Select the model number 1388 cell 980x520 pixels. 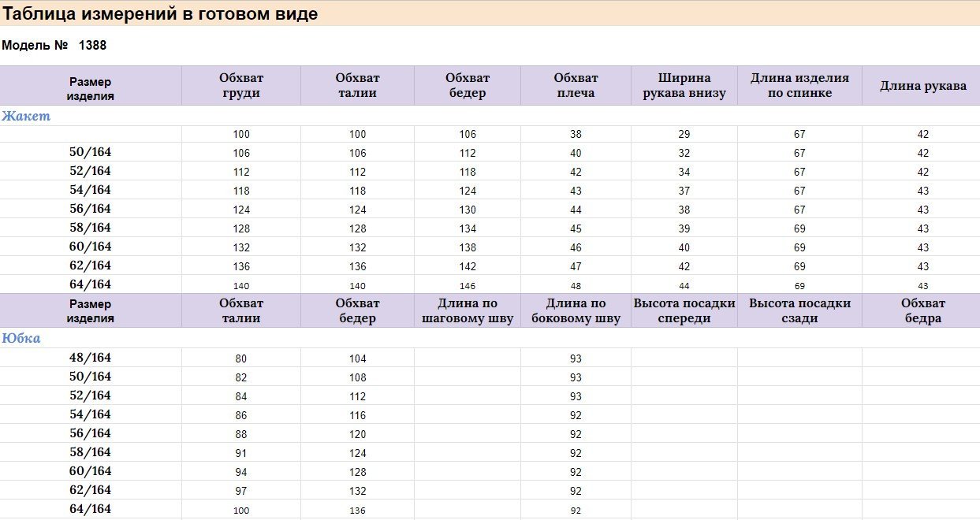pos(92,46)
